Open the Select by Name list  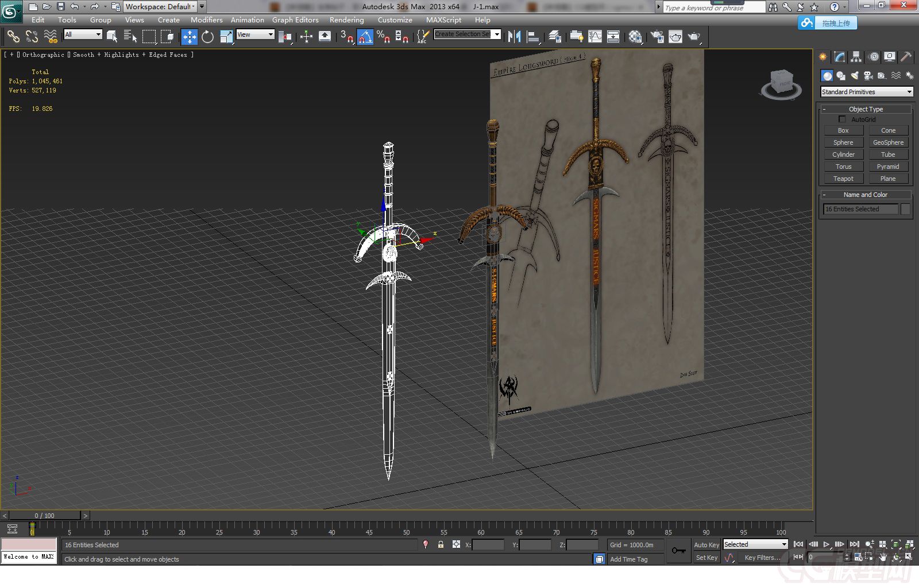[x=130, y=37]
